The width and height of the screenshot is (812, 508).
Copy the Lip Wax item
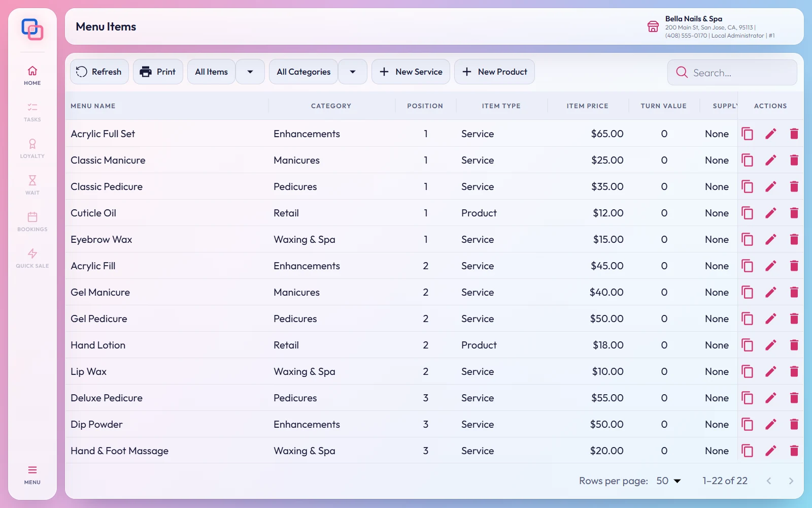[x=747, y=371]
